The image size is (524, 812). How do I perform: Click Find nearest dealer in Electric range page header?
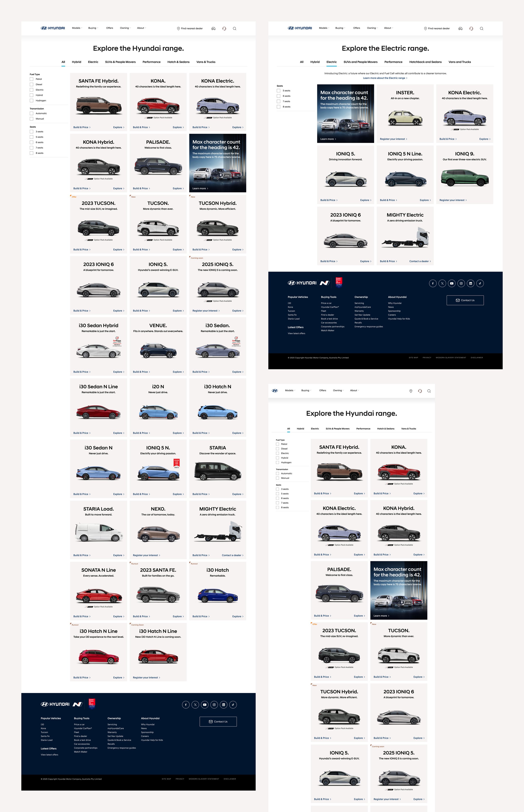pyautogui.click(x=437, y=28)
